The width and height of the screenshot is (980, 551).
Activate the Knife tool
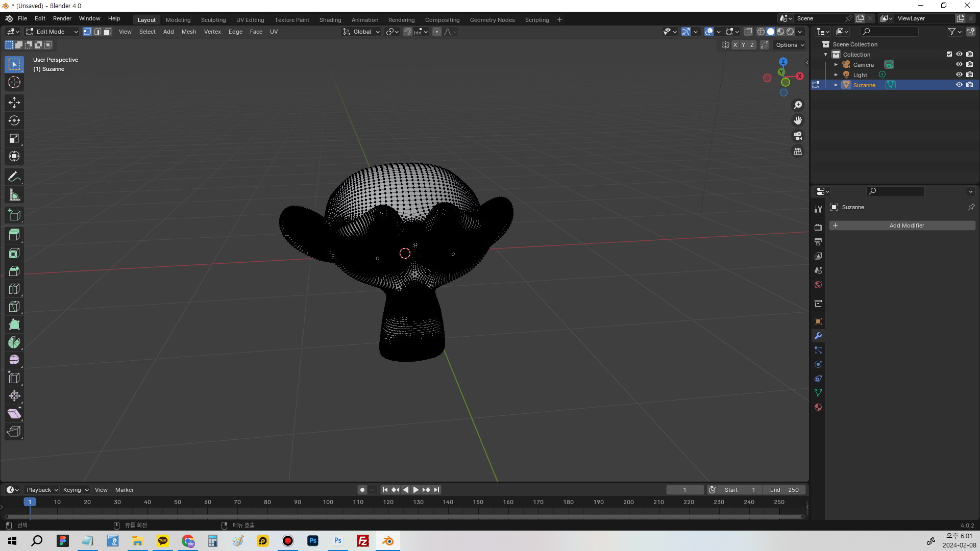coord(14,307)
